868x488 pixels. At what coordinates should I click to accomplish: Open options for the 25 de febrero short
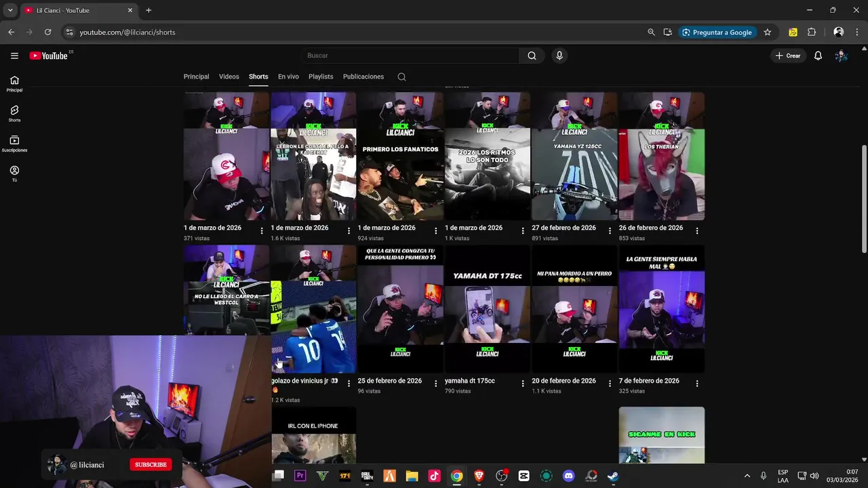point(436,384)
